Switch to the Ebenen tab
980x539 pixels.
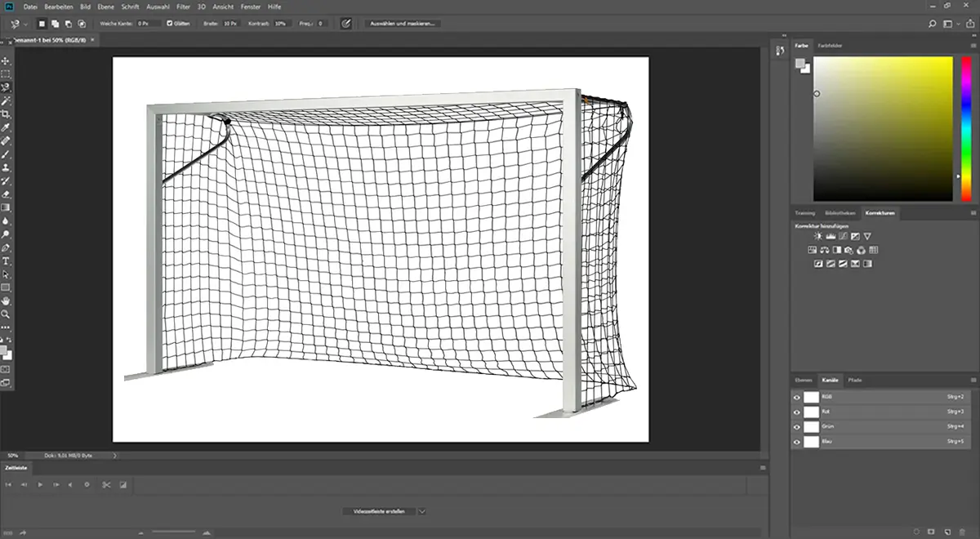tap(804, 381)
